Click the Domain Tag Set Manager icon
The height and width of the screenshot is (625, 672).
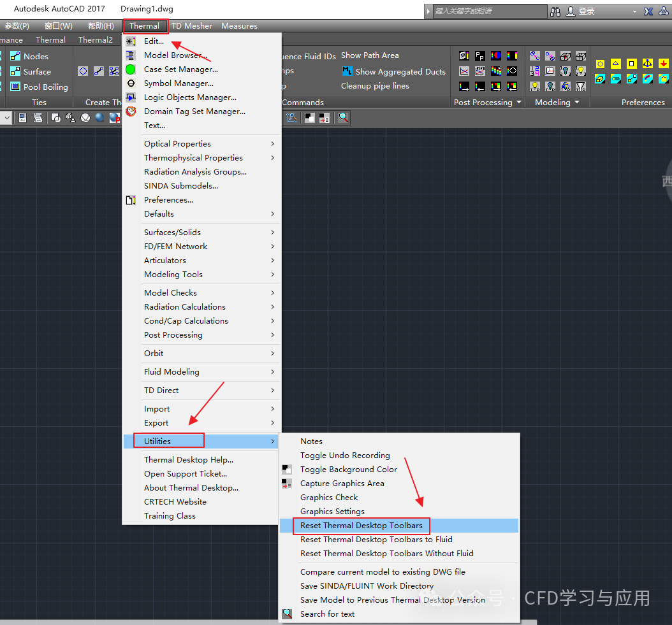(131, 111)
